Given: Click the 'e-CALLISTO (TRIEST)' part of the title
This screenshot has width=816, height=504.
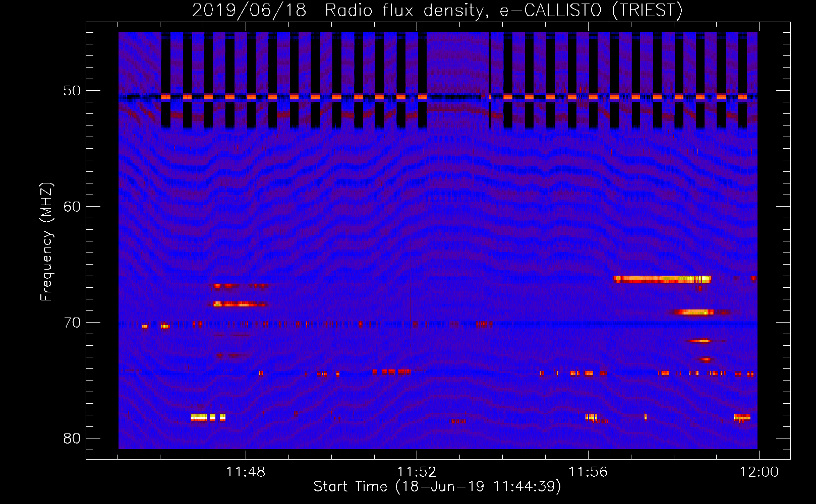Looking at the screenshot, I should (591, 11).
